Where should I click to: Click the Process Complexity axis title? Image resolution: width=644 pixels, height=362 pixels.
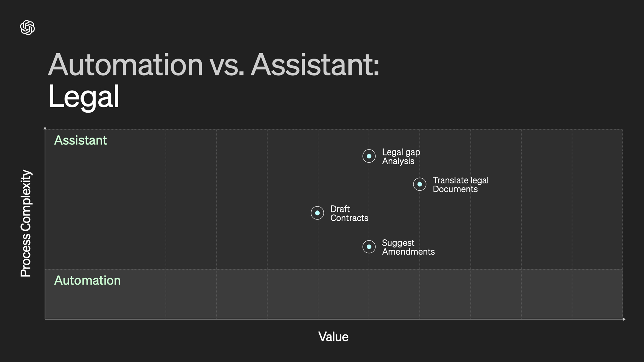point(26,223)
